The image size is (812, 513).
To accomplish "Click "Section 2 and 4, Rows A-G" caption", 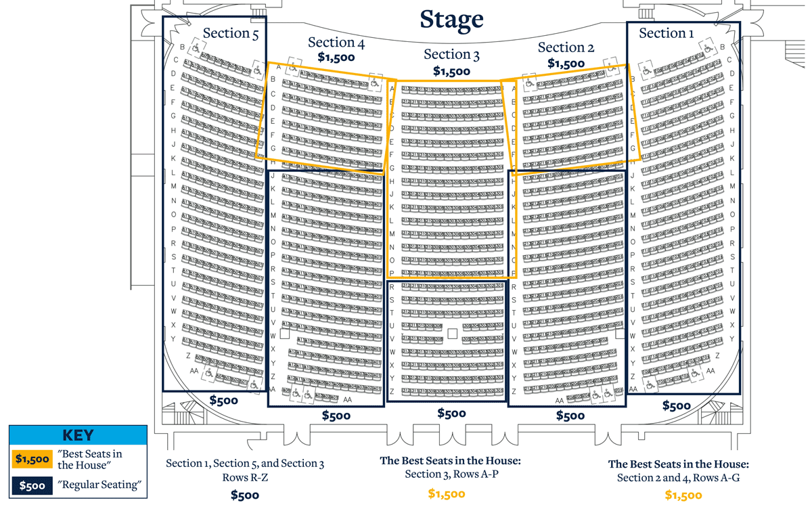I will click(x=678, y=478).
